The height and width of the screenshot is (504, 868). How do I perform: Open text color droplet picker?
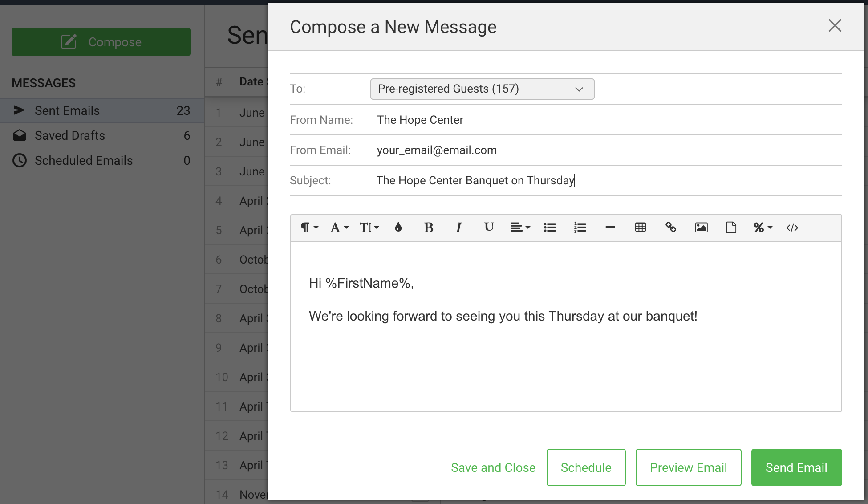pos(398,228)
